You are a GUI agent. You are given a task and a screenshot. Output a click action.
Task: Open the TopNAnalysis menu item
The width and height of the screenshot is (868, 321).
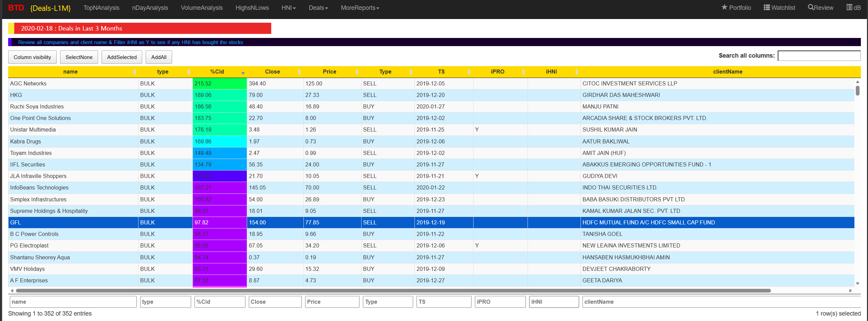(101, 8)
